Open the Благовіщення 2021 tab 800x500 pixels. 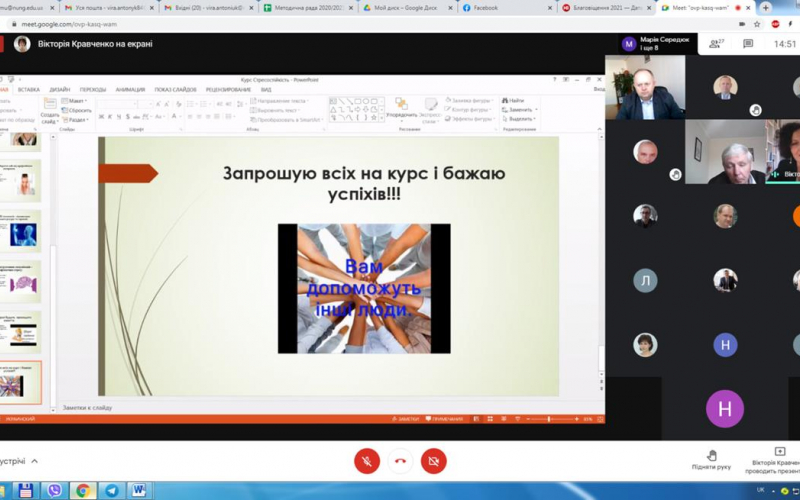606,8
